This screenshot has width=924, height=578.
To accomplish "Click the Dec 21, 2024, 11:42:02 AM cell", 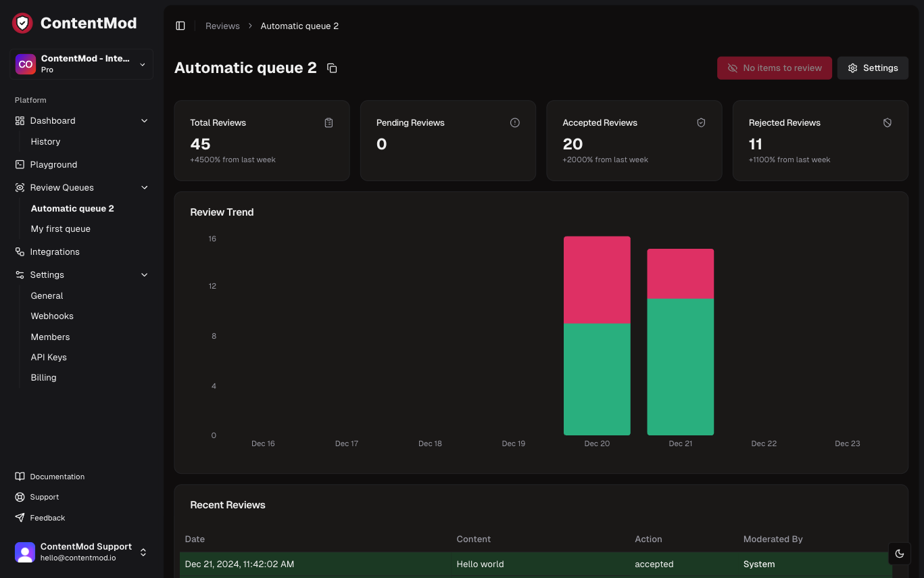I will point(239,564).
